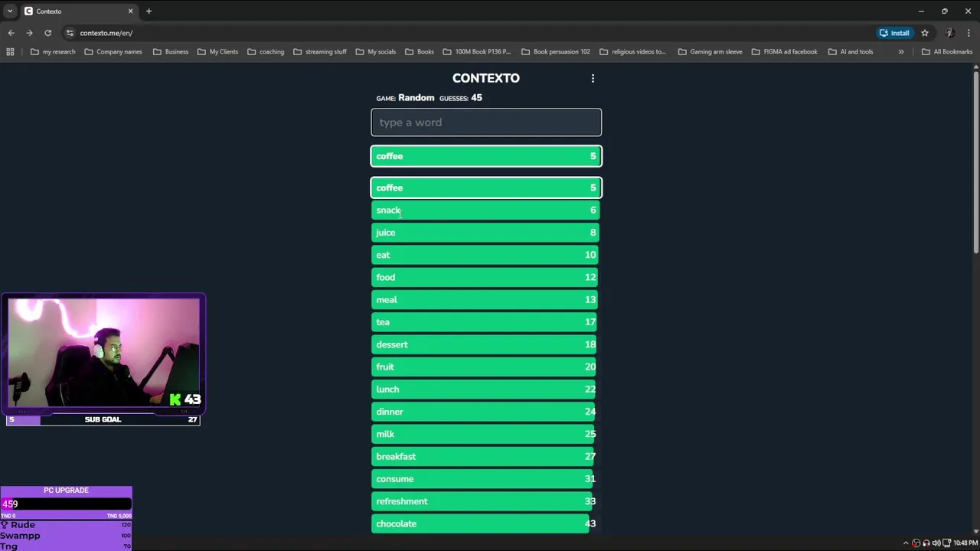Go back using browser back arrow
Viewport: 980px width, 551px height.
[x=11, y=33]
